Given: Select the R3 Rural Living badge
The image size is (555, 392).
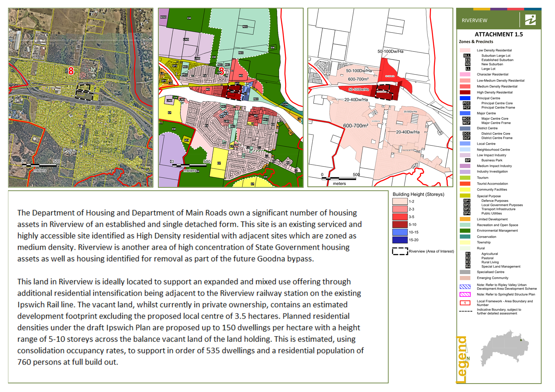Looking at the screenshot, I should 468,262.
